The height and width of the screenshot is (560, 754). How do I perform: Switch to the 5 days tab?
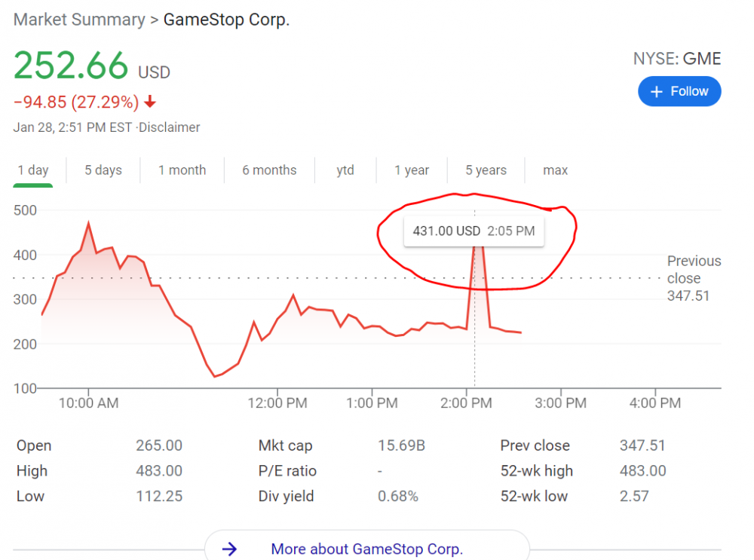[103, 170]
